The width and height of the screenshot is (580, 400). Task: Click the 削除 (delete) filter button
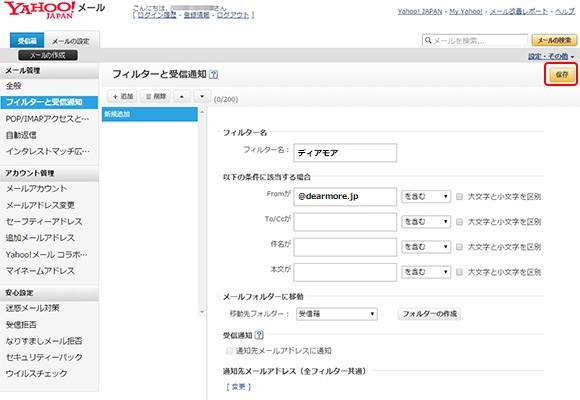pyautogui.click(x=155, y=97)
